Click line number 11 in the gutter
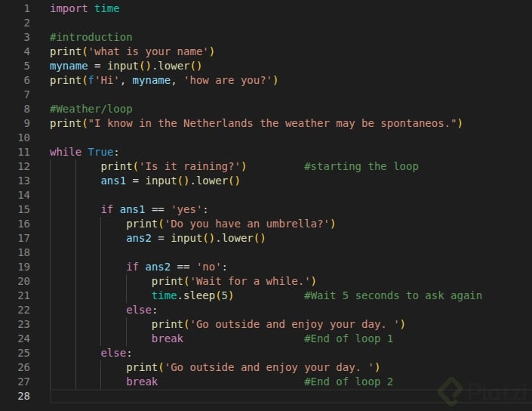Viewport: 532px width, 411px height. [23, 152]
